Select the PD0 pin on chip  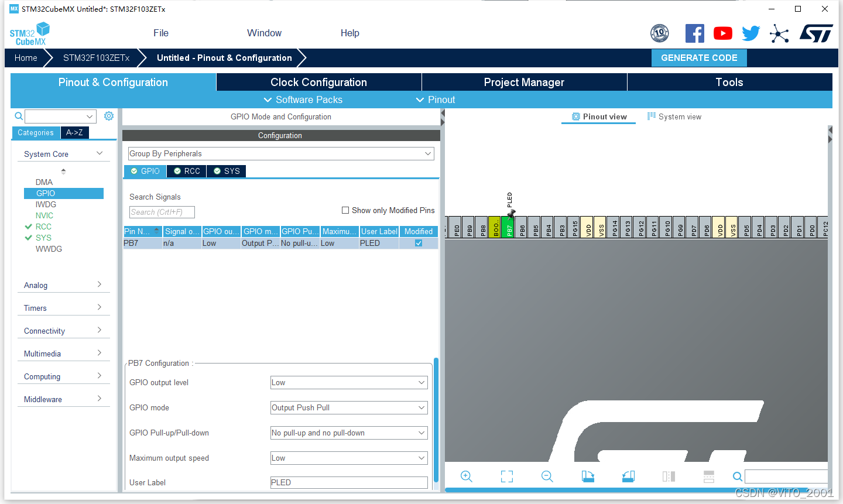811,227
